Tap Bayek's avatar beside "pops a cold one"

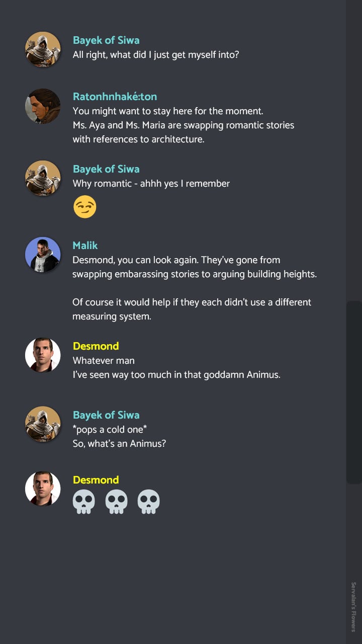[43, 424]
